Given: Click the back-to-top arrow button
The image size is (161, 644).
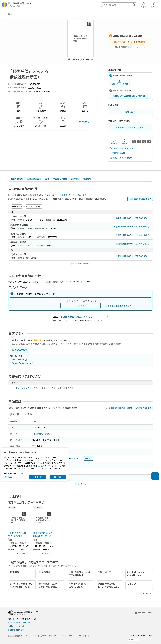Looking at the screenshot, I should click(x=155, y=476).
